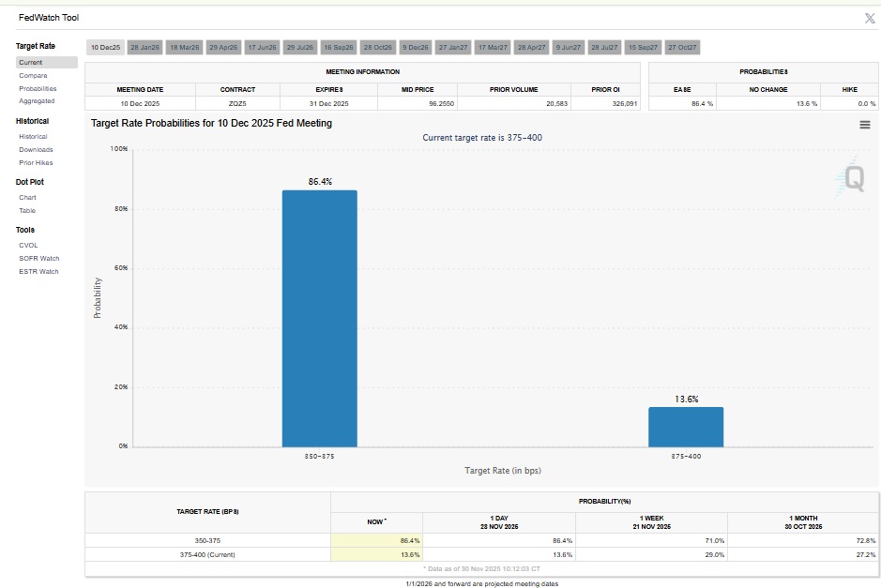Open Historical data page in sidebar
Viewport: 881px width, 588px height.
point(33,136)
